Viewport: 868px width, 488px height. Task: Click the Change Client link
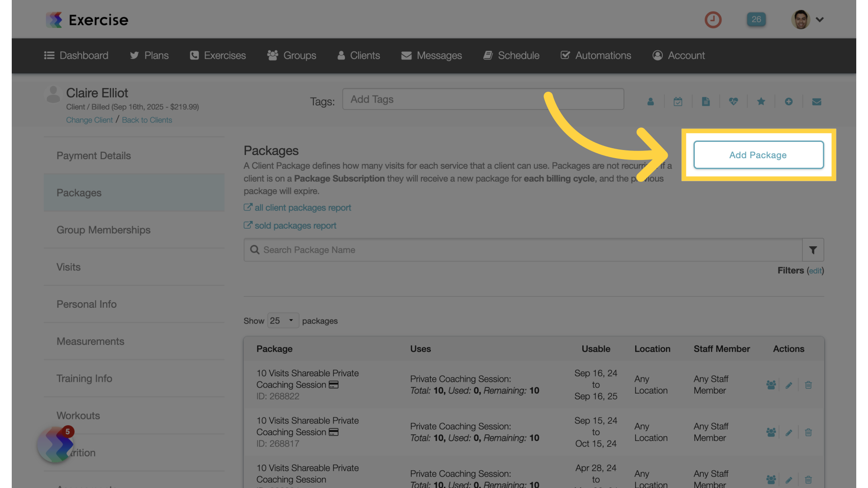(90, 120)
